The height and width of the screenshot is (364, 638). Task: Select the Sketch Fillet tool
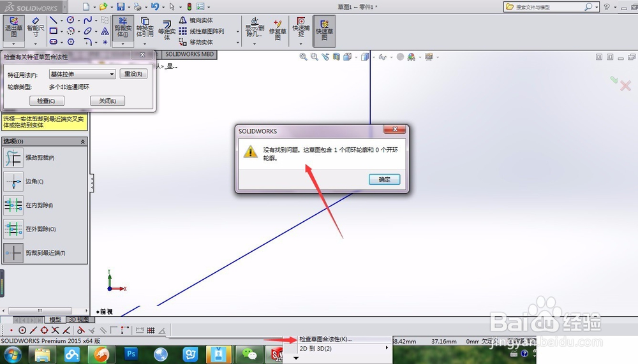point(87,41)
